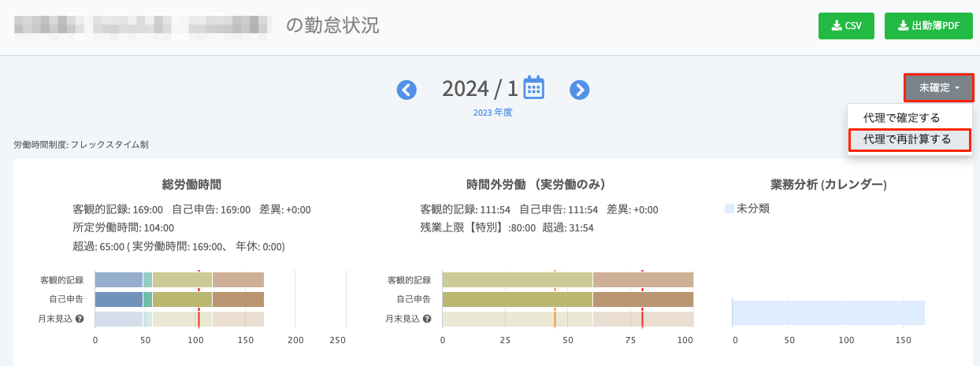Screen dimensions: 980x366
Task: Go to the next month arrow
Action: tap(580, 90)
